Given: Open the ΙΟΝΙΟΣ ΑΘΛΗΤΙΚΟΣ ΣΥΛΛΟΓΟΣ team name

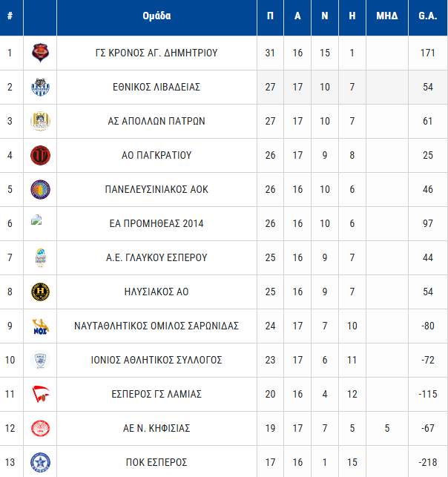Looking at the screenshot, I should (157, 360).
